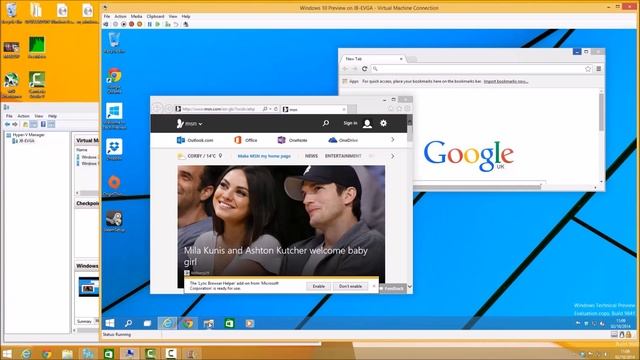Select the New Tab tab in Chrome

(x=372, y=59)
